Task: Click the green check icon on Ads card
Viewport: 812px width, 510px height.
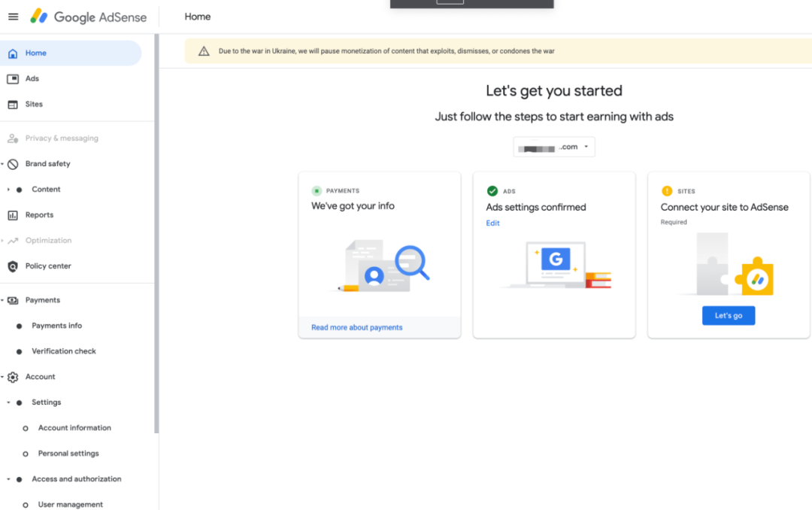Action: pyautogui.click(x=492, y=191)
